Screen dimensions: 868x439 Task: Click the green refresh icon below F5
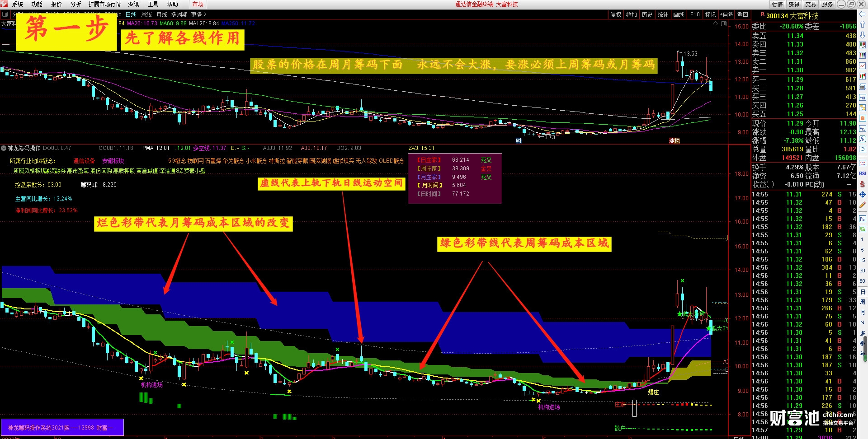(x=863, y=229)
